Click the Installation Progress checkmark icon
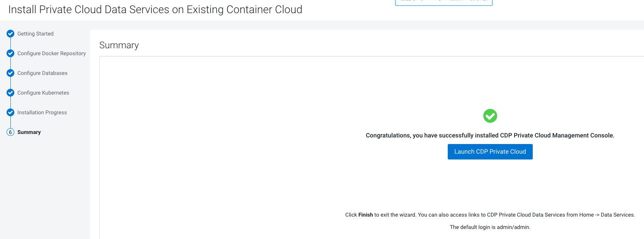This screenshot has width=644, height=239. (x=10, y=112)
